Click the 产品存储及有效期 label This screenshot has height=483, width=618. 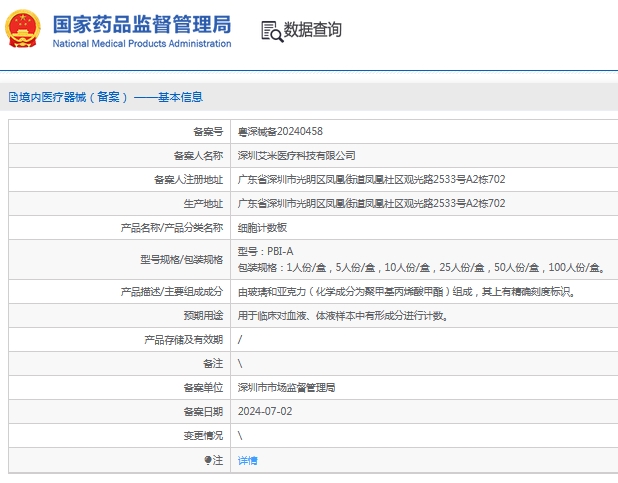click(184, 339)
